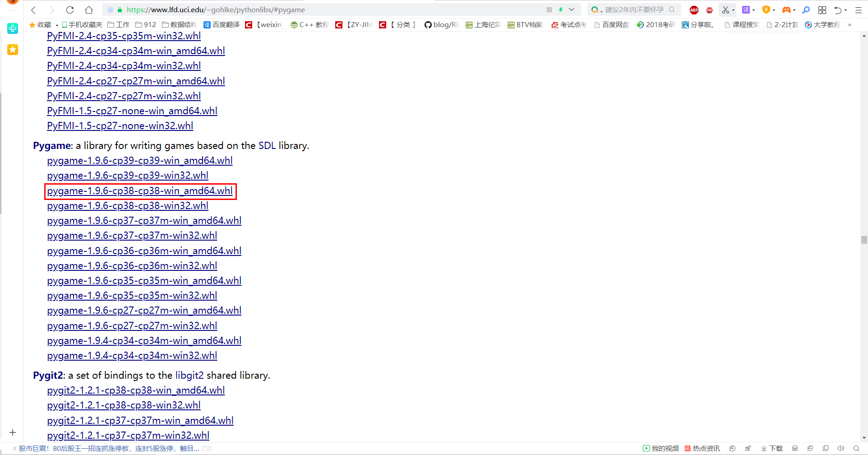Click the search box in the toolbar

634,10
